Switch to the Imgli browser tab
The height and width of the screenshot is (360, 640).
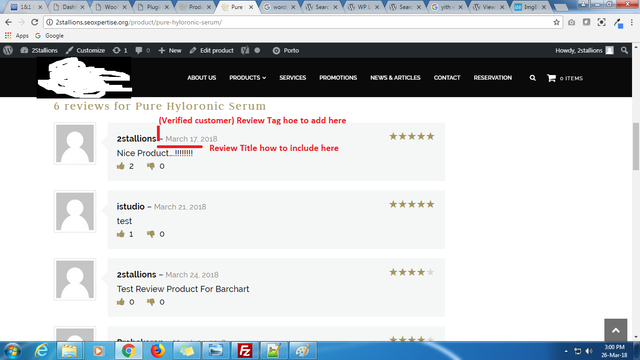click(x=530, y=7)
